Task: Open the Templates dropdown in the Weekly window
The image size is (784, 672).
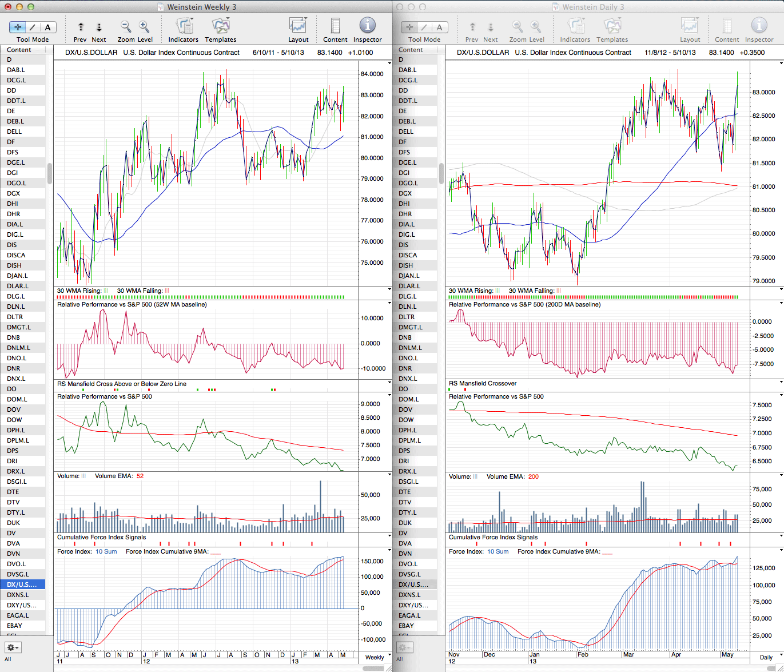Action: (221, 26)
